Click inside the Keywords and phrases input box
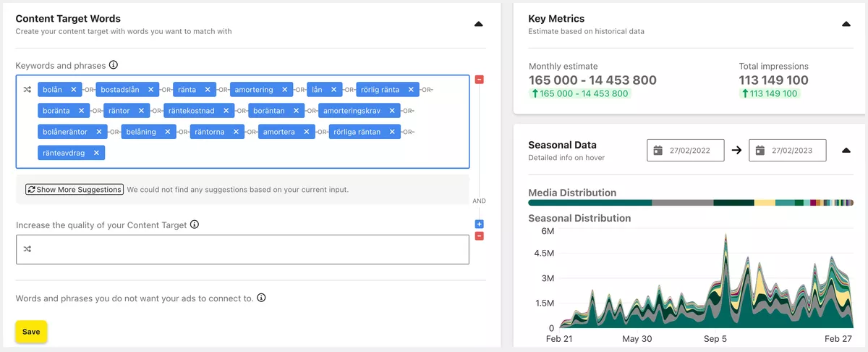 [x=242, y=121]
